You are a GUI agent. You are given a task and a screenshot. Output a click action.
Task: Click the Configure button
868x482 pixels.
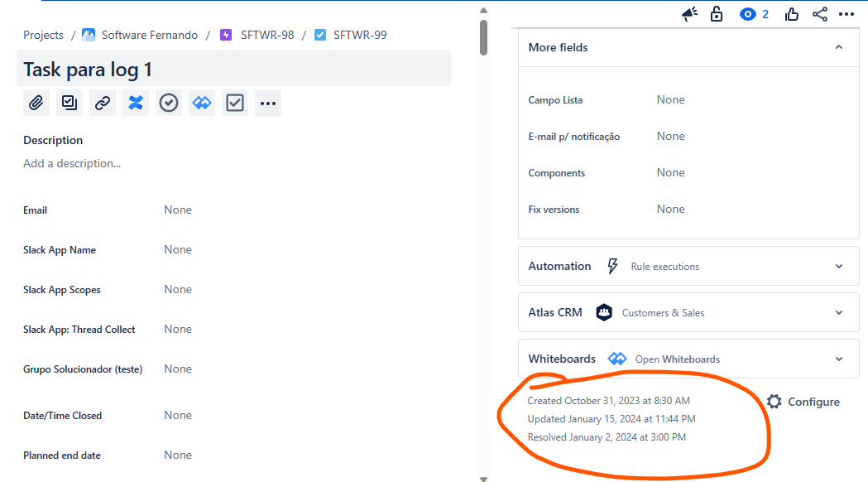coord(803,401)
